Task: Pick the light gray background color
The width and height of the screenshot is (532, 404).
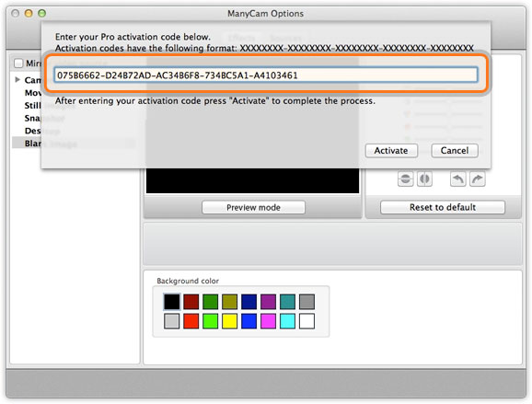Action: [x=172, y=321]
